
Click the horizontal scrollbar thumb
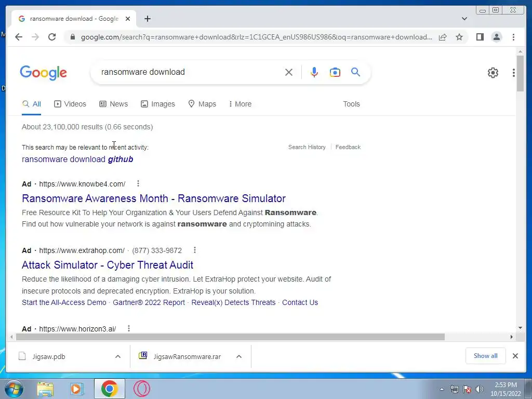pyautogui.click(x=230, y=337)
